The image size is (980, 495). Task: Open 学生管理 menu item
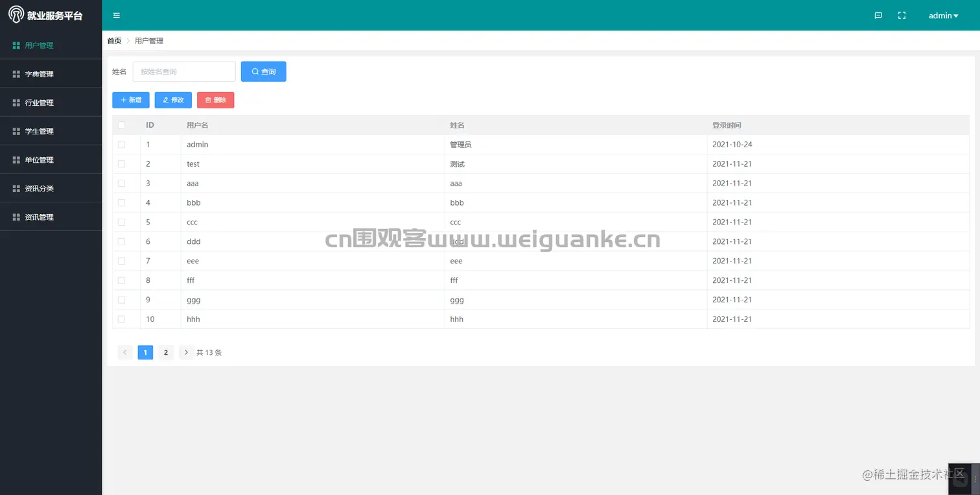pos(51,131)
